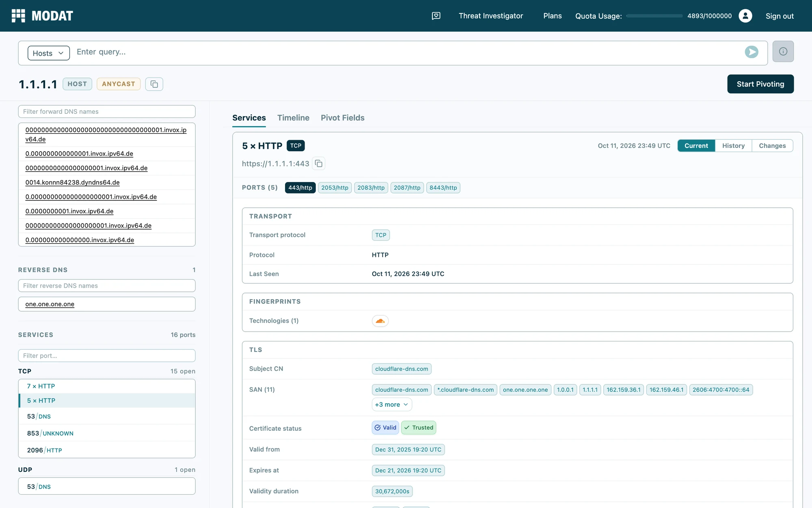Open the query info help icon
The image size is (812, 508).
(783, 51)
